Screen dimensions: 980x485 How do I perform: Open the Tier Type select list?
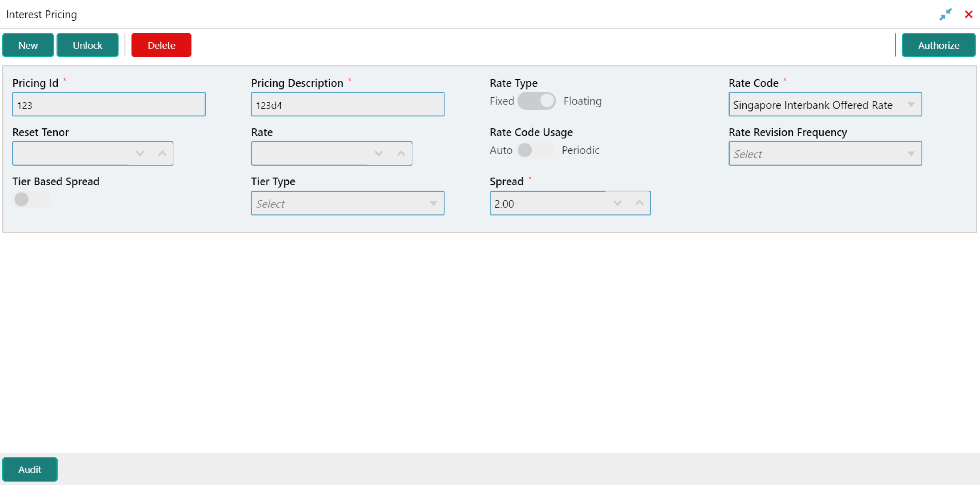coord(347,203)
